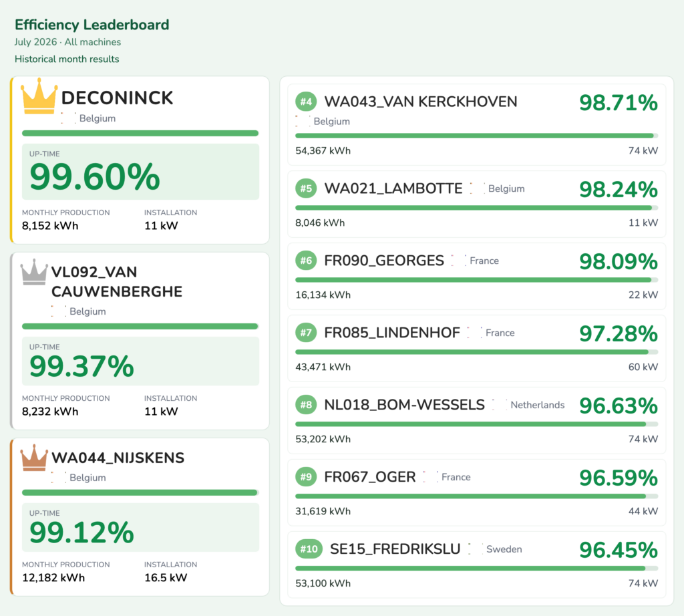Image resolution: width=684 pixels, height=616 pixels.
Task: Select the #4 rank badge
Action: click(x=306, y=102)
